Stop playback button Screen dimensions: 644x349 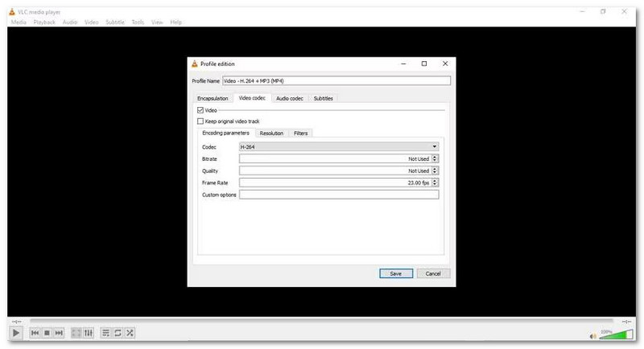coord(47,333)
